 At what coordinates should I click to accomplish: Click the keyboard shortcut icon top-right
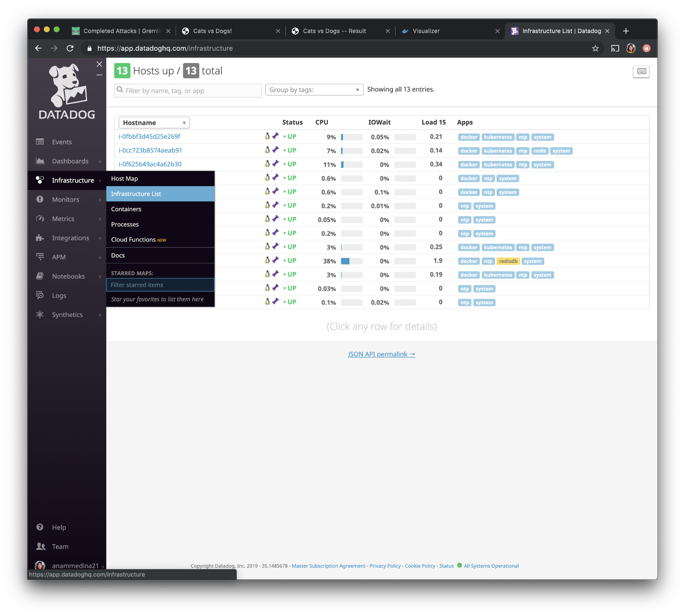[641, 70]
